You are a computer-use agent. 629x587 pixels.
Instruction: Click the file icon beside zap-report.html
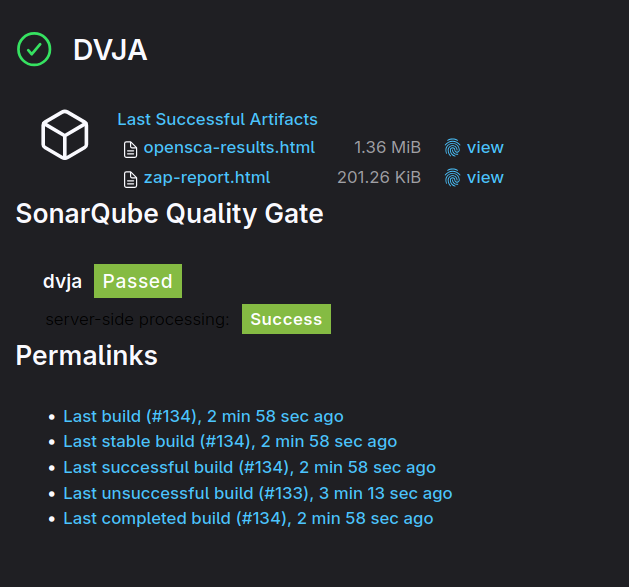130,179
